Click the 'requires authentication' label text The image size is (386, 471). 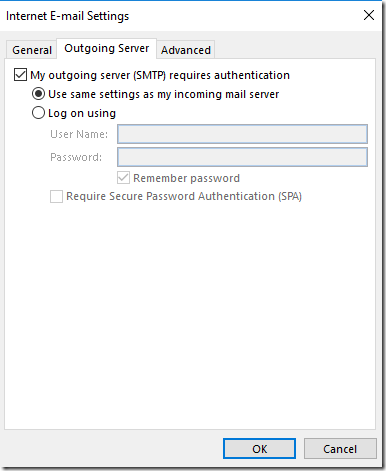click(x=229, y=75)
